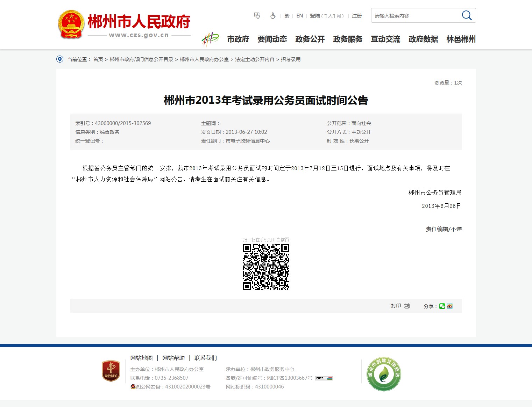Click the national emblem logo in header
The height and width of the screenshot is (407, 532).
tap(71, 24)
